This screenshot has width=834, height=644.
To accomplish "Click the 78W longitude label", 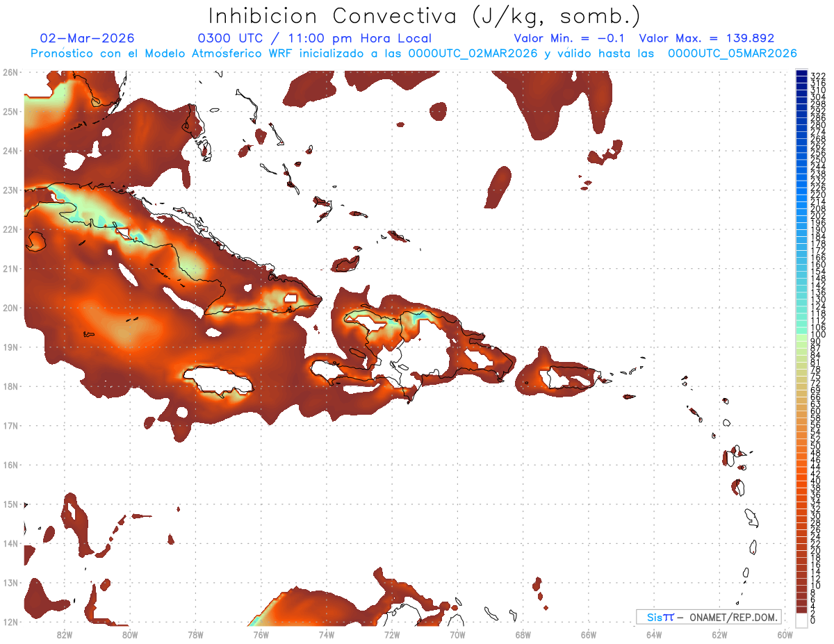I will 195,634.
